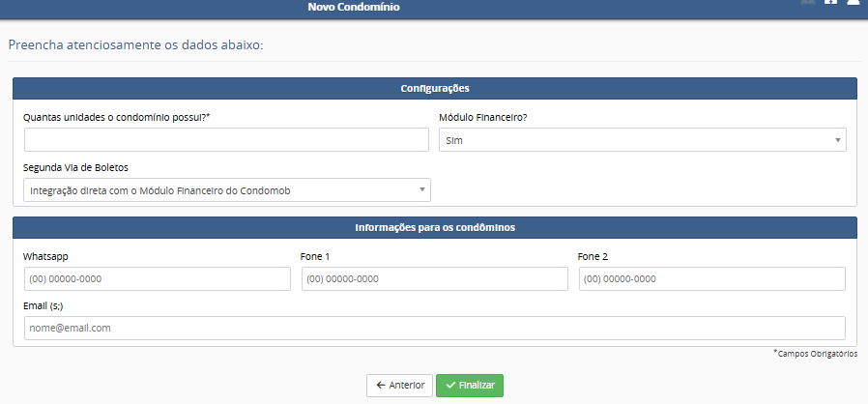This screenshot has width=868, height=404.
Task: Click the 'Campos Obrigatórios' note
Action: click(x=816, y=354)
